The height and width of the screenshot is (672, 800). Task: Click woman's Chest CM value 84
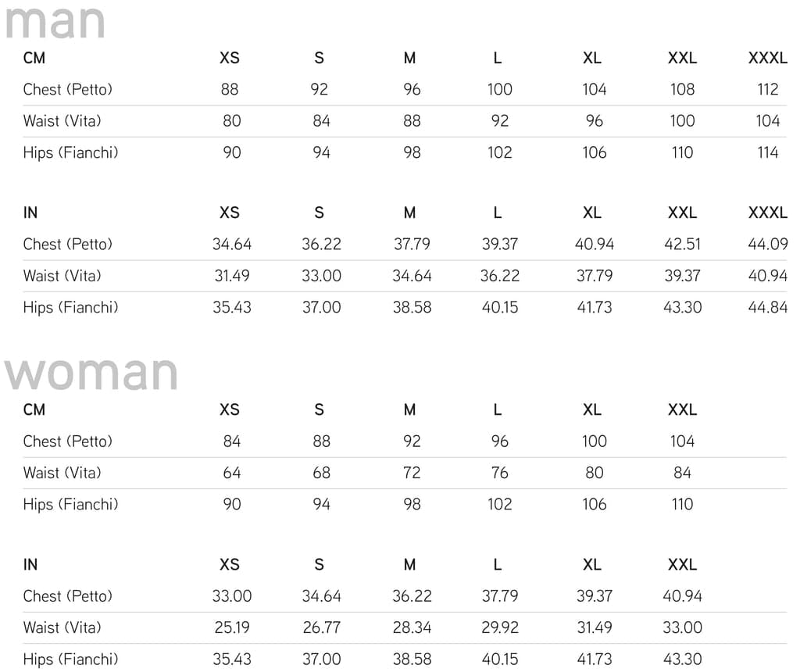coord(231,441)
